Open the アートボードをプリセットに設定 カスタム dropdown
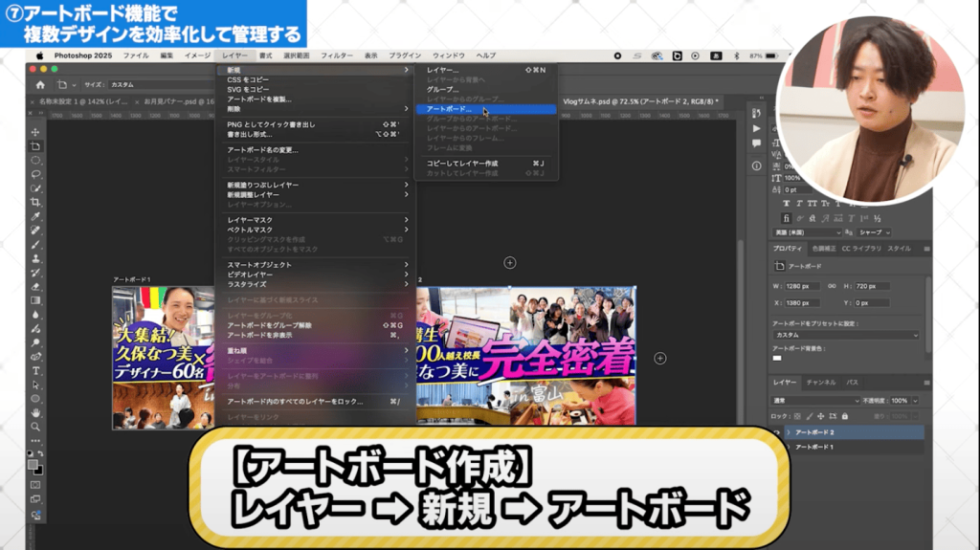Viewport: 980px width, 550px height. [846, 335]
